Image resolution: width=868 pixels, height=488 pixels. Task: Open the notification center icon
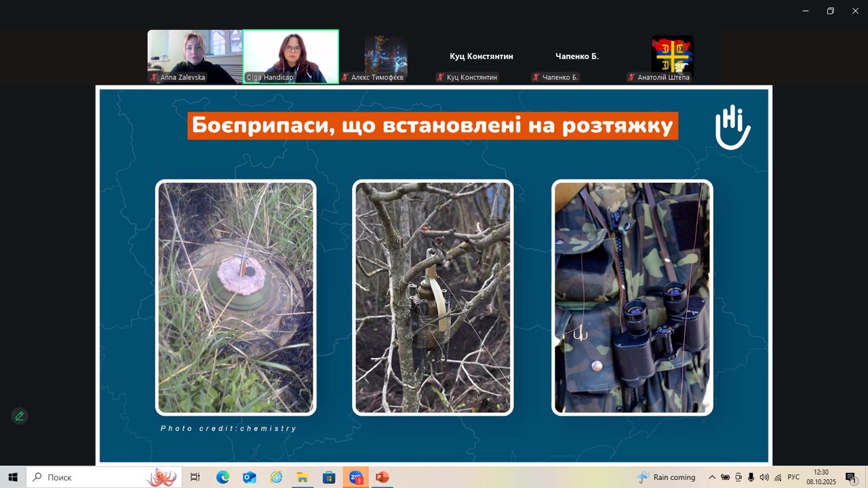click(850, 477)
